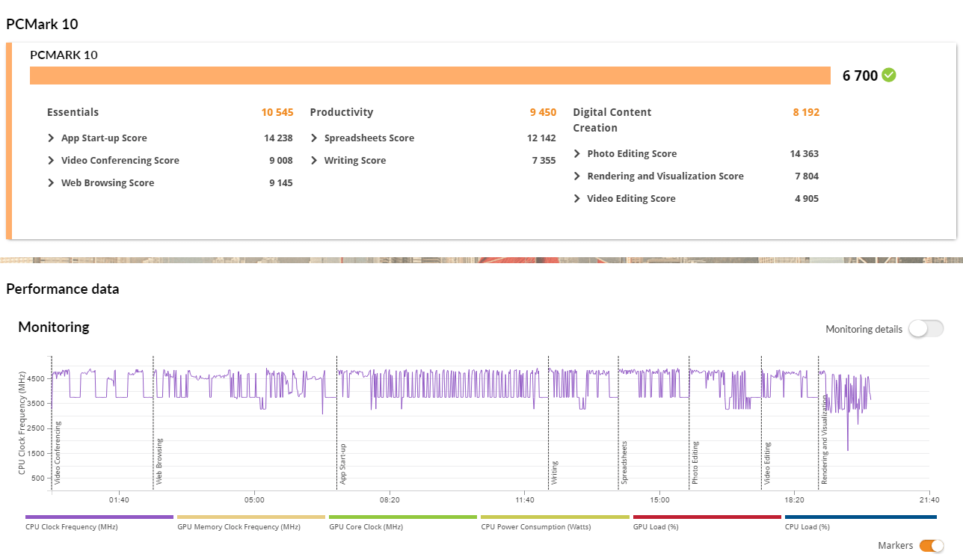Click the Web Browsing chart marker
Image resolution: width=963 pixels, height=560 pixels.
[159, 461]
